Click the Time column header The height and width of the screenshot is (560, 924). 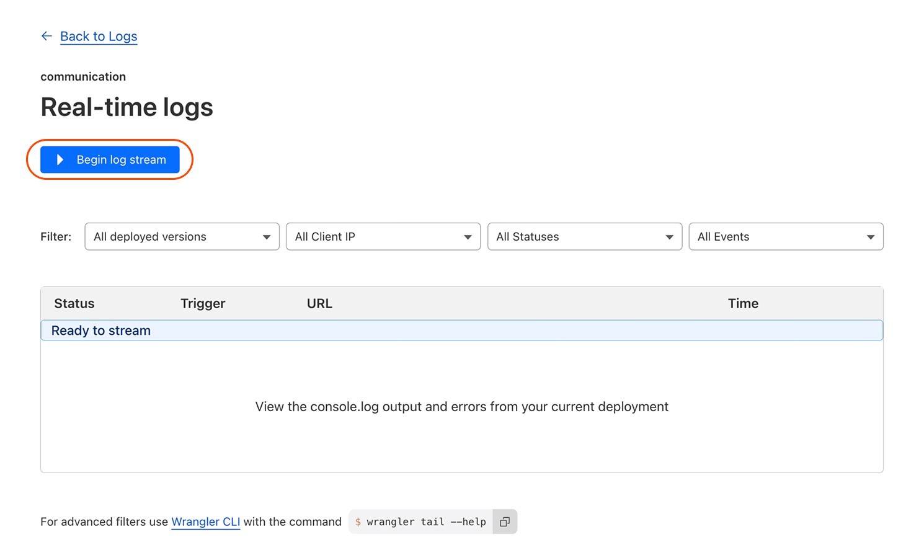(x=743, y=303)
